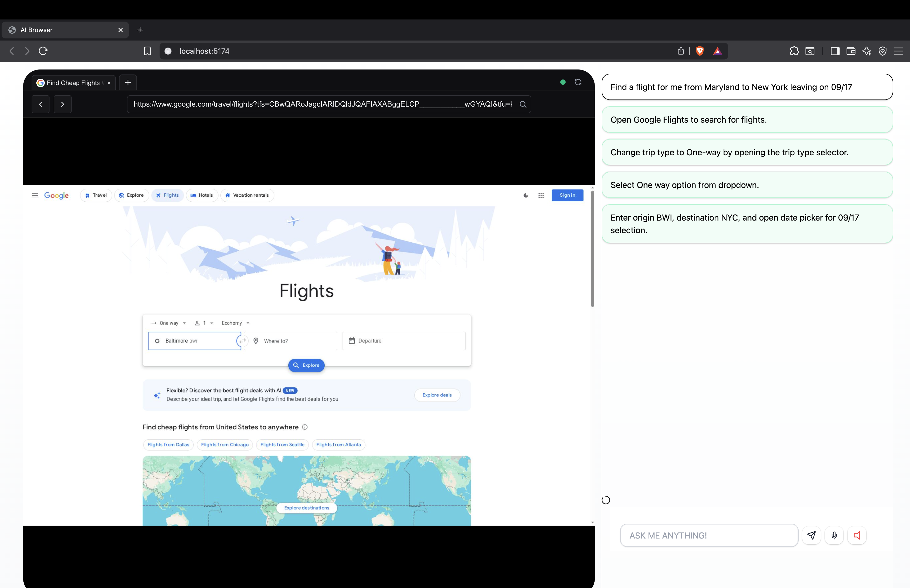The width and height of the screenshot is (910, 588).
Task: Toggle dark mode moon icon
Action: click(x=526, y=195)
